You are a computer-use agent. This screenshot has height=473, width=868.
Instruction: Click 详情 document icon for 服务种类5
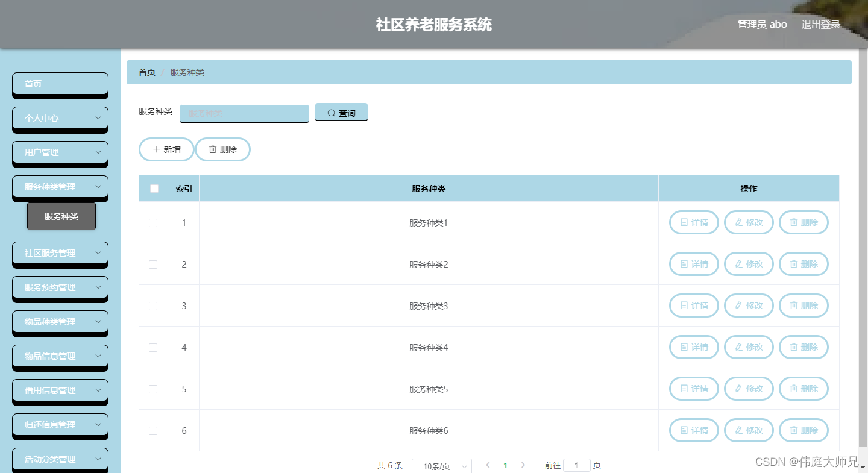tap(684, 389)
